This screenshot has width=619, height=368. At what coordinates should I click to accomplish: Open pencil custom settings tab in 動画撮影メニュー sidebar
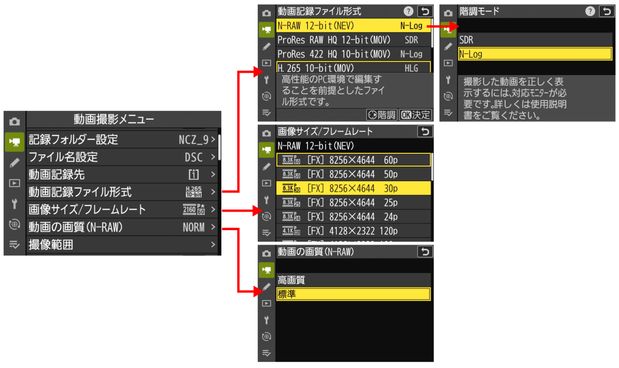pyautogui.click(x=15, y=163)
